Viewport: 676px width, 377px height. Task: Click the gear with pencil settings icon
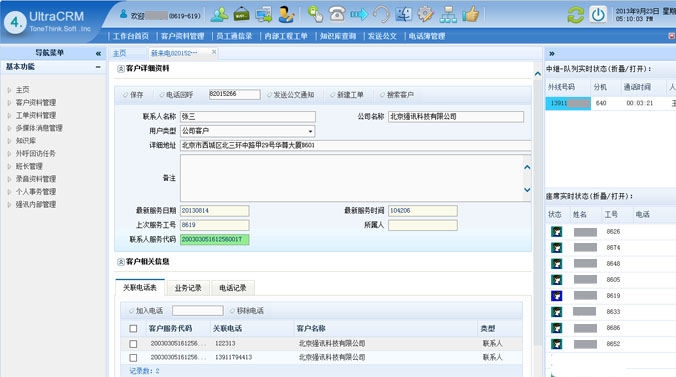point(426,15)
